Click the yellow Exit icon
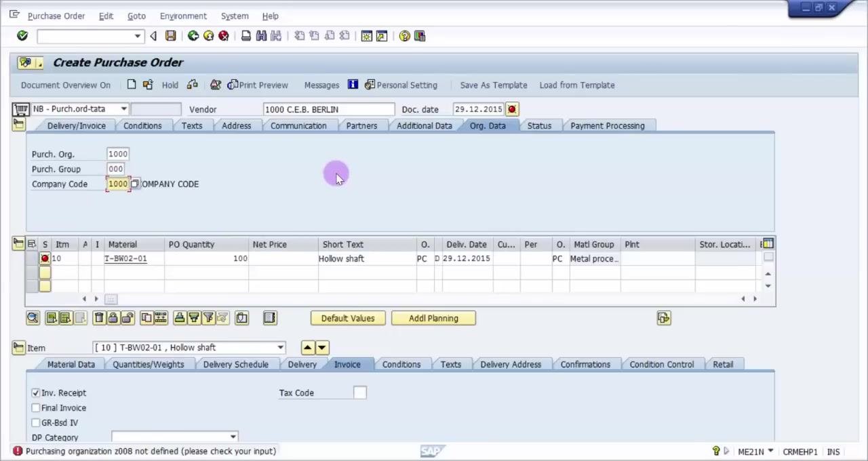Screen dimensions: 868x461 click(x=208, y=36)
